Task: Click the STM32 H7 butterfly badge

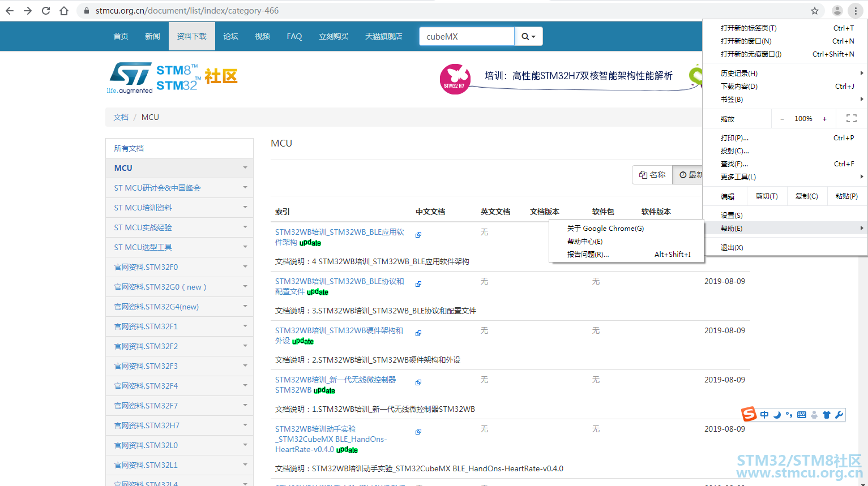Action: pos(455,79)
